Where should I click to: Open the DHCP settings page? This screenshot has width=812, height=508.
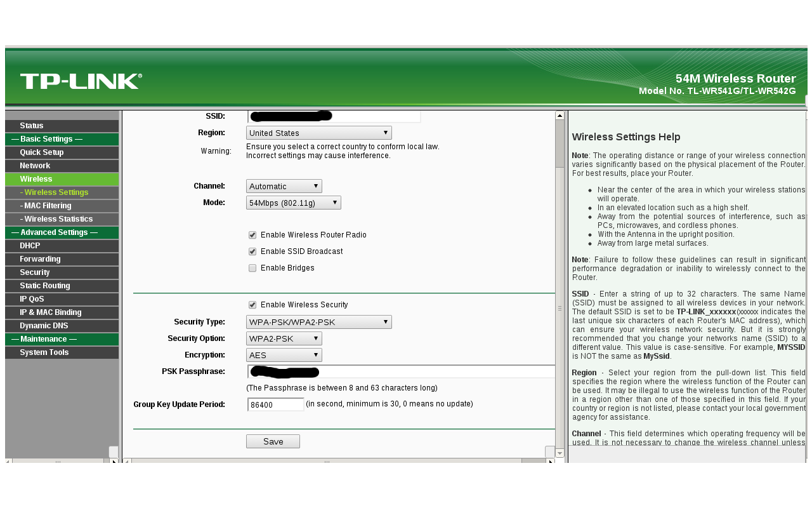tap(62, 246)
